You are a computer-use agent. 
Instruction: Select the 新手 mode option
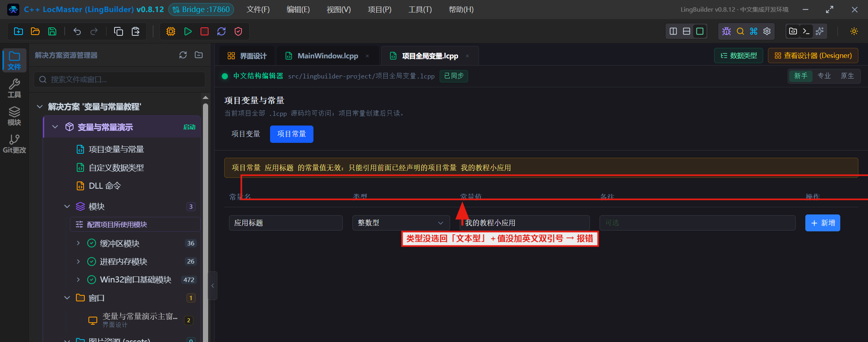[x=800, y=76]
